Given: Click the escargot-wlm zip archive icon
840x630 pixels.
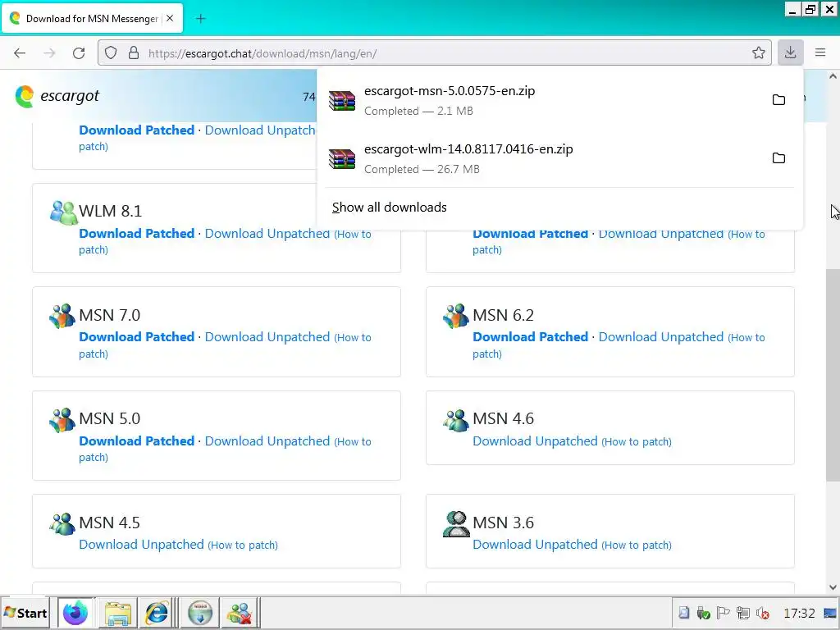Looking at the screenshot, I should pos(342,158).
